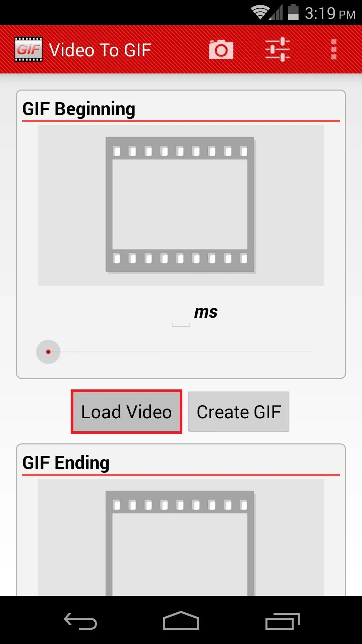Click the Create GIF button
The width and height of the screenshot is (362, 644).
coord(239,412)
